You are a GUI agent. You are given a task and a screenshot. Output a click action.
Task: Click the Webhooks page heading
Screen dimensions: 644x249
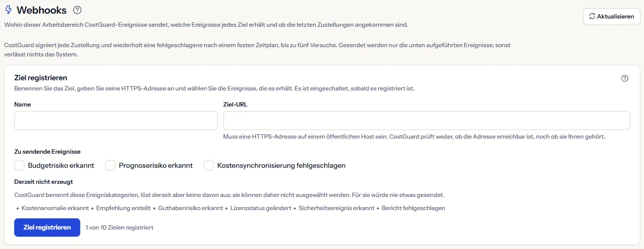click(x=41, y=10)
